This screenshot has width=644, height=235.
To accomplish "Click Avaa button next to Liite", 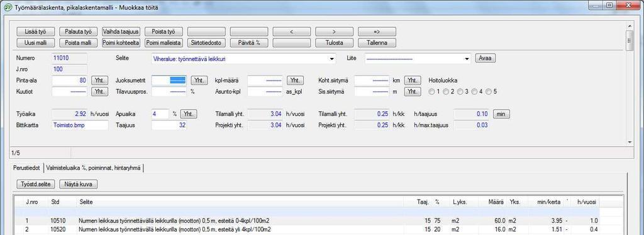I will (x=486, y=58).
